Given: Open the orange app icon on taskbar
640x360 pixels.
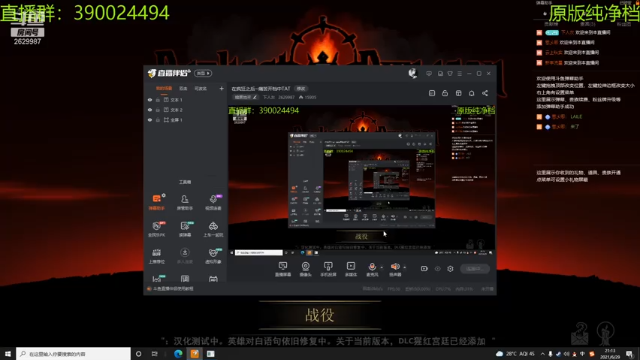Looking at the screenshot, I should coord(195,353).
